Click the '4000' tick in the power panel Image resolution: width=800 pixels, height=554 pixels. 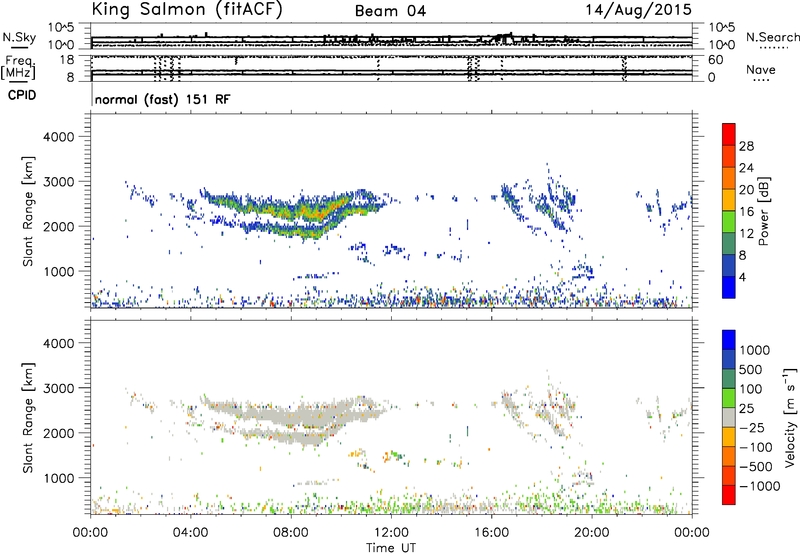(x=59, y=137)
